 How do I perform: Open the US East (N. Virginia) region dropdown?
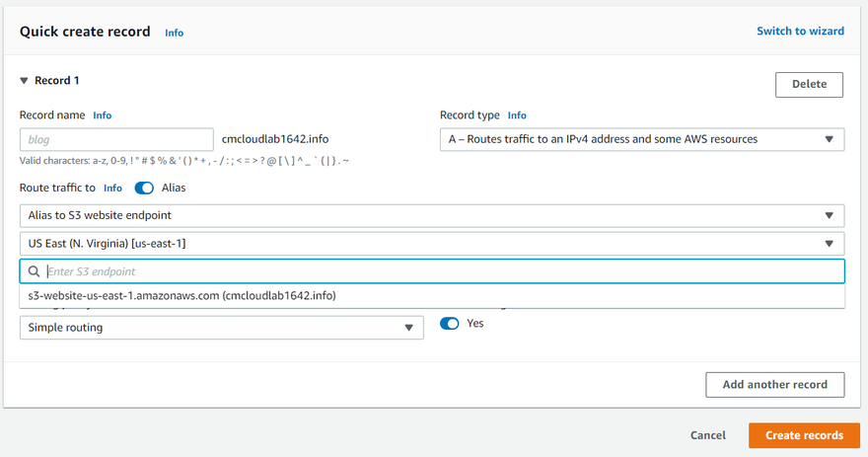point(431,244)
